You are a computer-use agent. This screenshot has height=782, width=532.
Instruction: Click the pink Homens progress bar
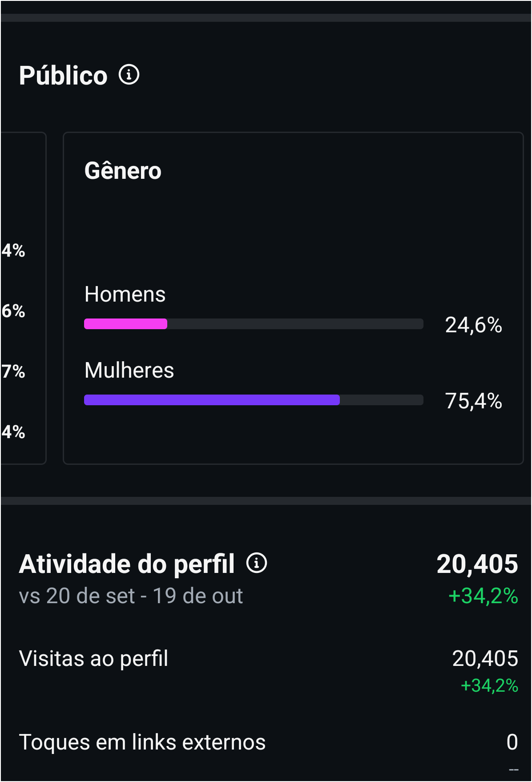(x=126, y=324)
